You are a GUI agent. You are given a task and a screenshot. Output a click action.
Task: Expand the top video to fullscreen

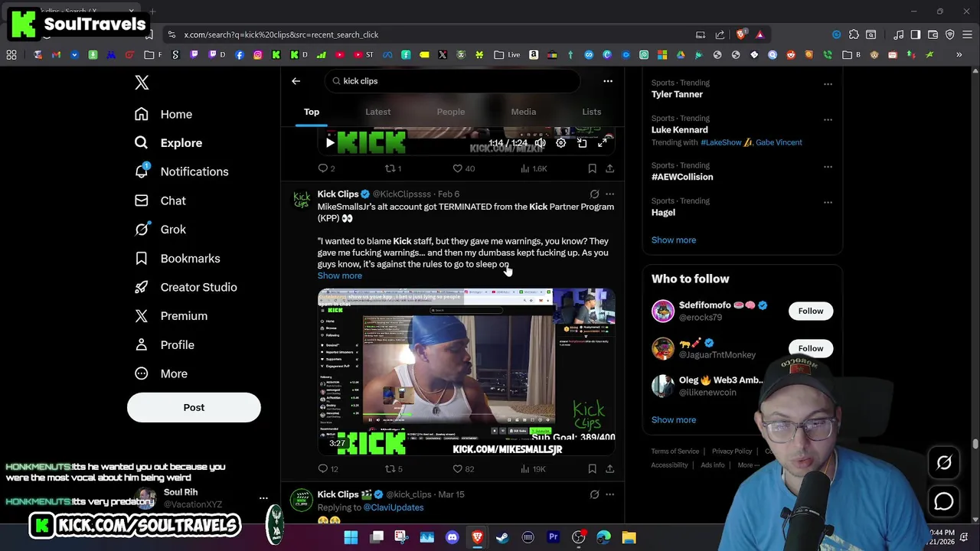click(x=603, y=143)
